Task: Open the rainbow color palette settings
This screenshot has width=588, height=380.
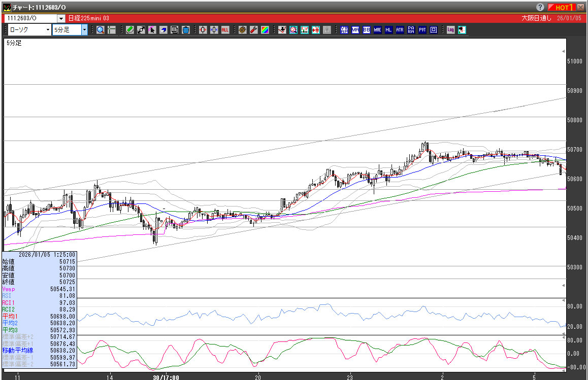Action: pos(265,30)
